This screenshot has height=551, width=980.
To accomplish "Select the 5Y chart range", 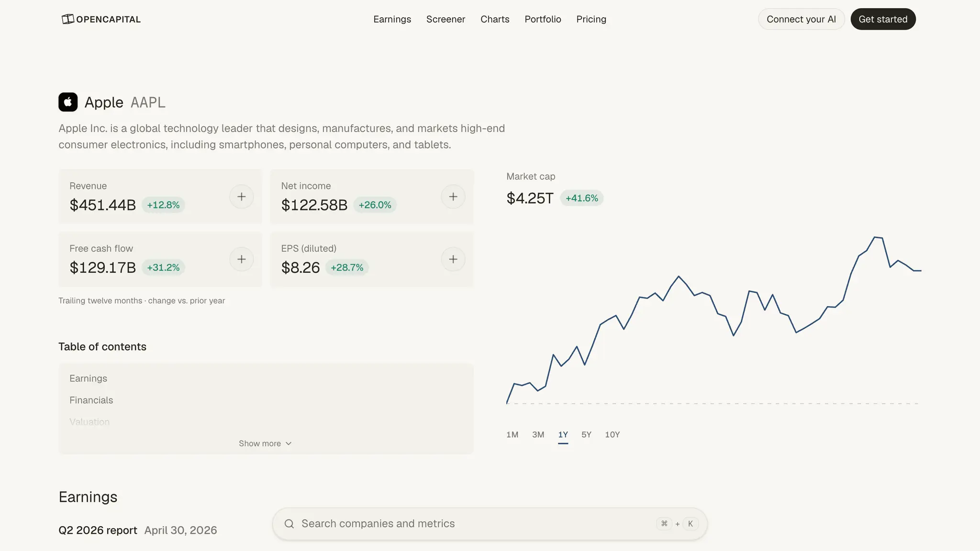I will pyautogui.click(x=586, y=435).
